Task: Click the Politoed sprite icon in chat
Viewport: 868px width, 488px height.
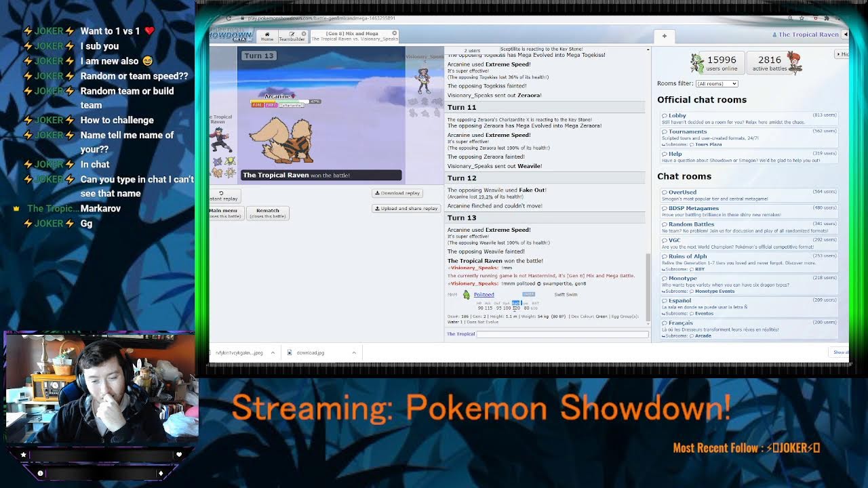Action: pos(466,294)
